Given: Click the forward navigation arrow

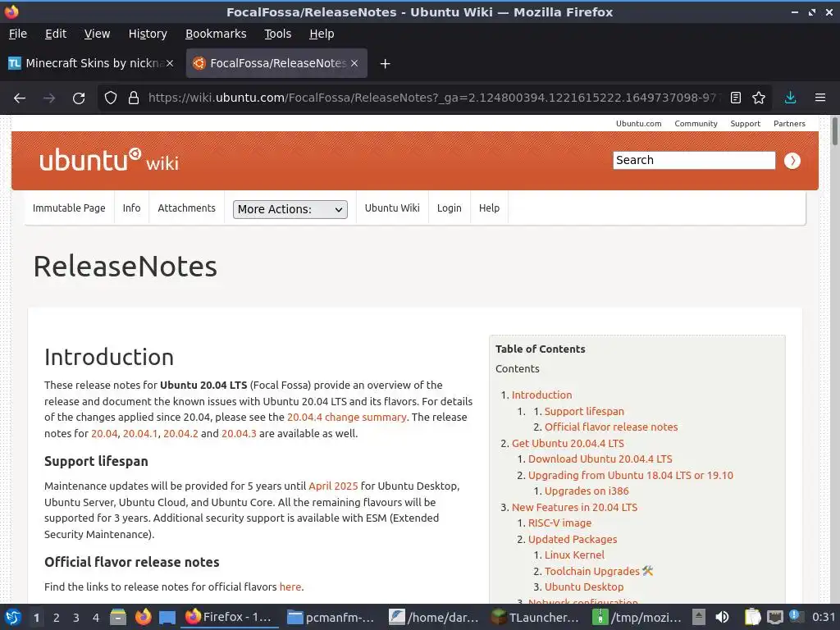Looking at the screenshot, I should coord(48,98).
